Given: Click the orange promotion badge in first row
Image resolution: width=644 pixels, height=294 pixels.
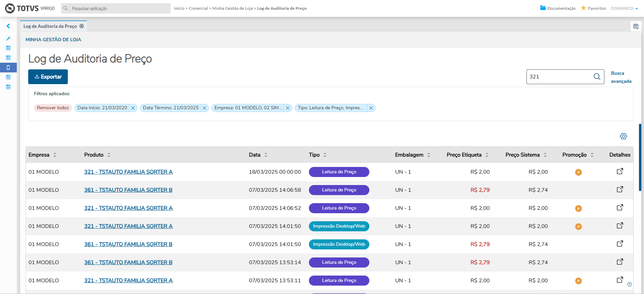Looking at the screenshot, I should point(579,172).
